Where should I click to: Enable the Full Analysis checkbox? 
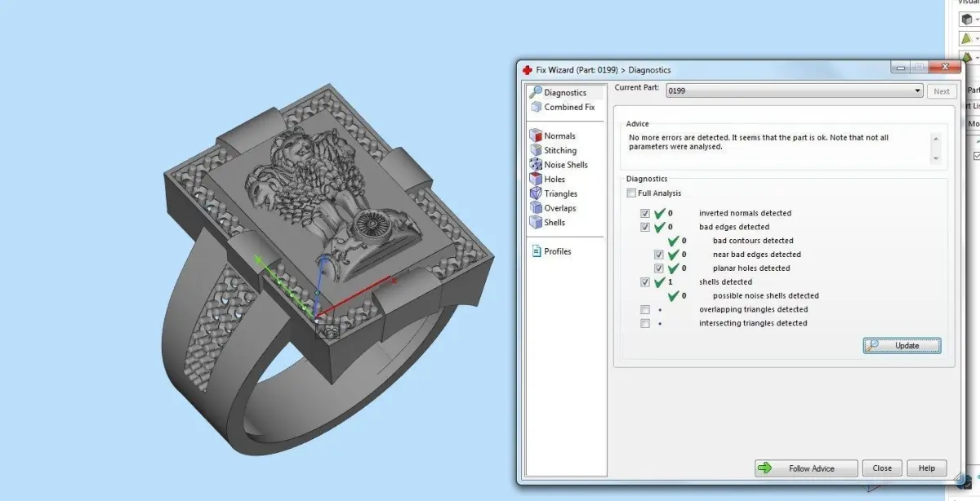click(x=630, y=193)
